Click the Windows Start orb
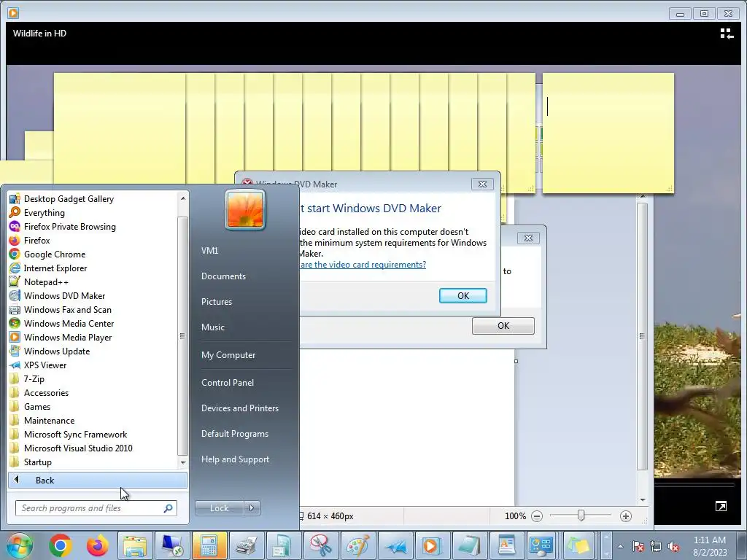This screenshot has height=560, width=747. click(x=19, y=545)
